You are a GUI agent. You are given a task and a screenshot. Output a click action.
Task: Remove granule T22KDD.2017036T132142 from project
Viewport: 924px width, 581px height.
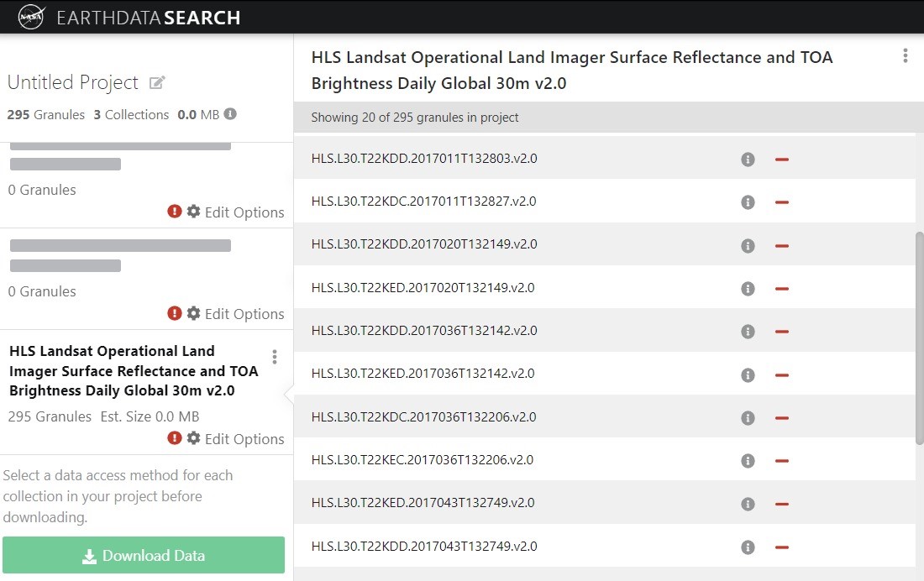coord(782,332)
